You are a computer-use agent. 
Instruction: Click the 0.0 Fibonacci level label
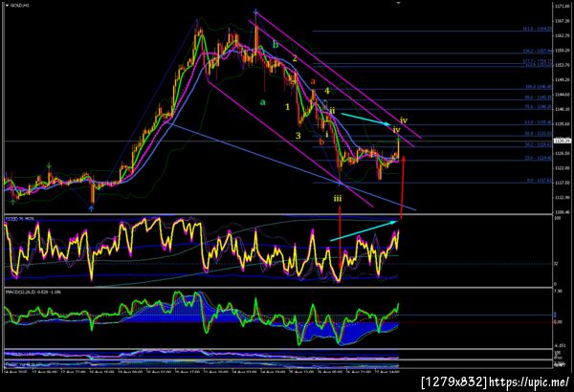pos(539,181)
